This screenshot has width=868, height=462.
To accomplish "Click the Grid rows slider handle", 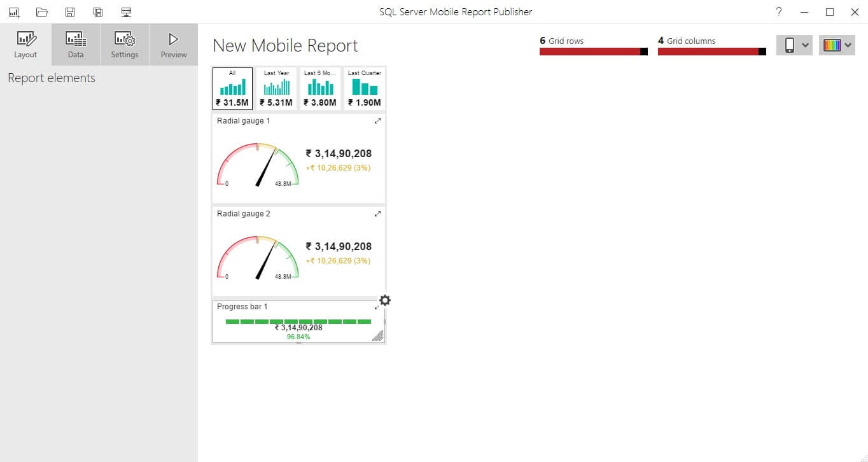I will click(644, 52).
